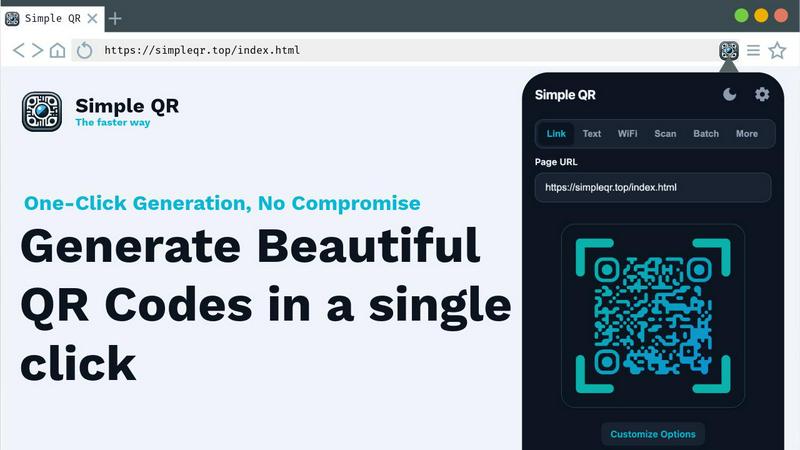Click the green window control dot
The width and height of the screenshot is (800, 450).
click(741, 15)
